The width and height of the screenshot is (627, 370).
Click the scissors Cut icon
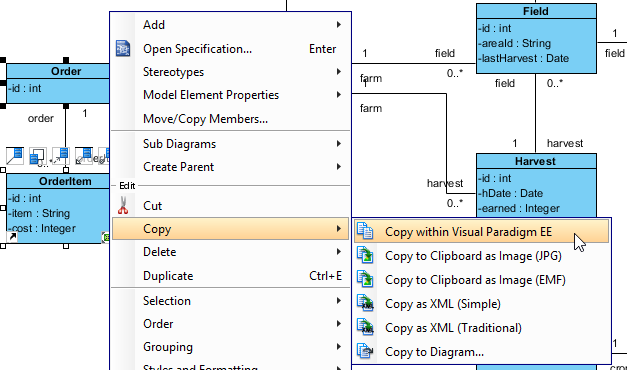pos(123,205)
